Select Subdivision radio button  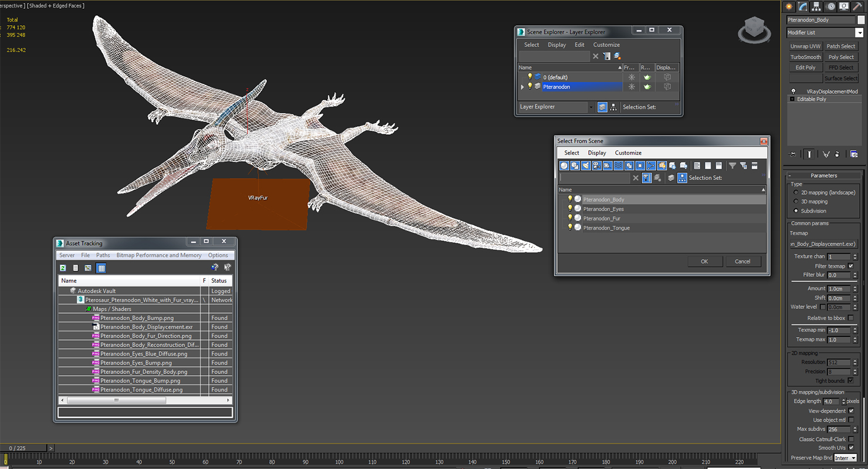coord(796,210)
